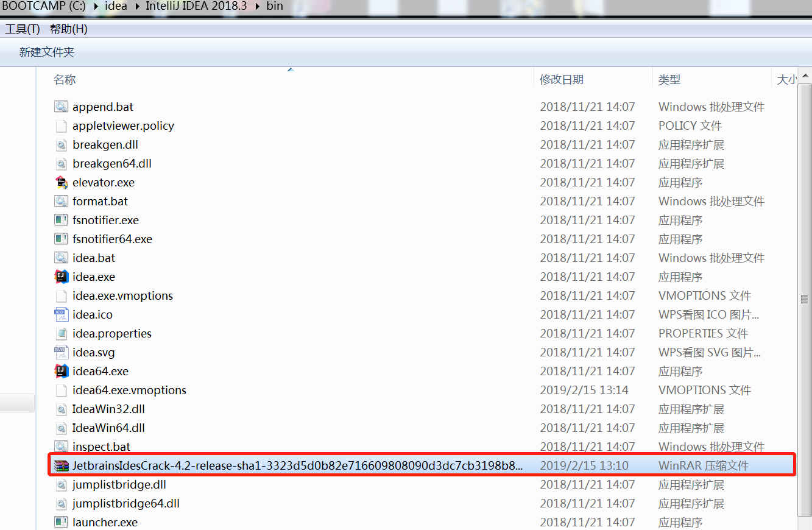This screenshot has height=530, width=812.
Task: Click the type cell WPS看图 SVG 图片
Action: coord(710,352)
